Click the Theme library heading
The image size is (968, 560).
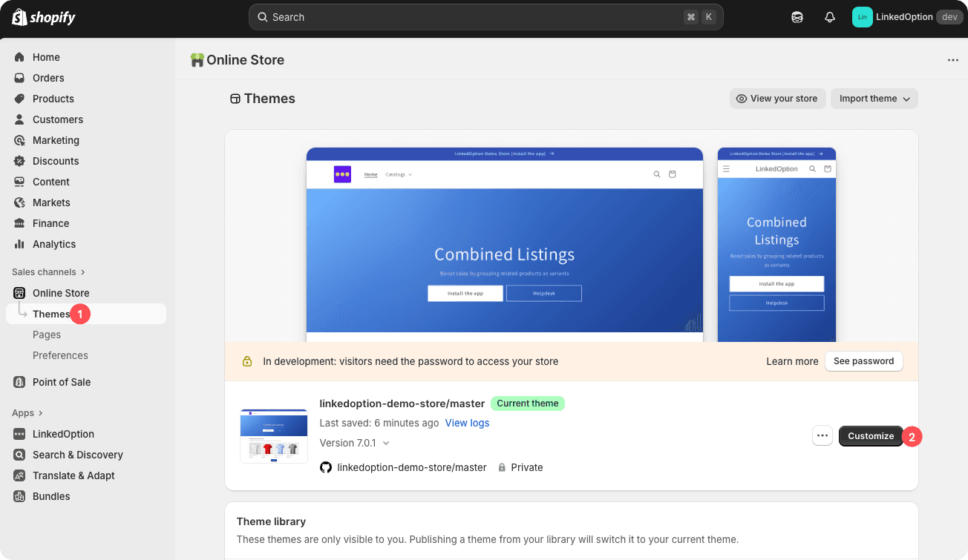pos(271,521)
